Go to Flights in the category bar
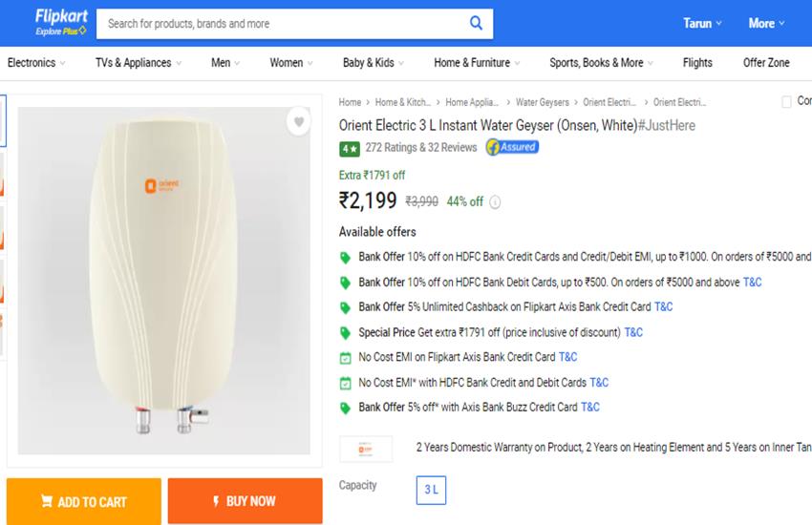 click(697, 63)
